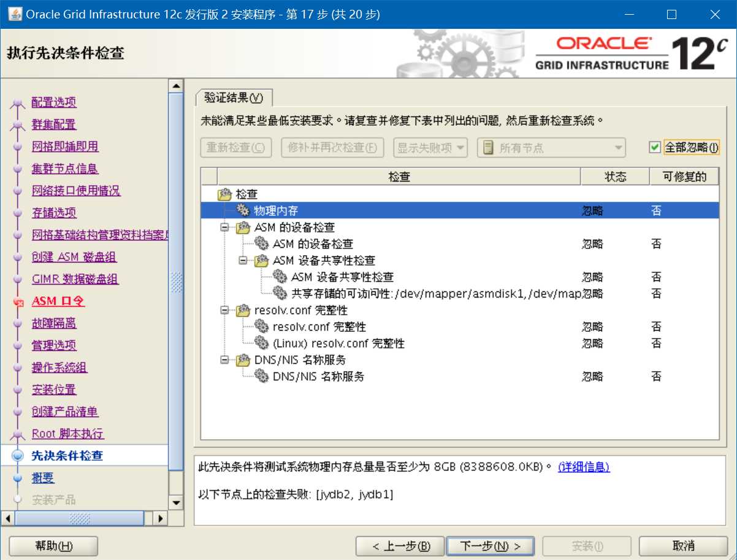Click the folder icon beside DNS/NIS 名称服务 group
Viewport: 737px width, 560px height.
click(x=243, y=359)
